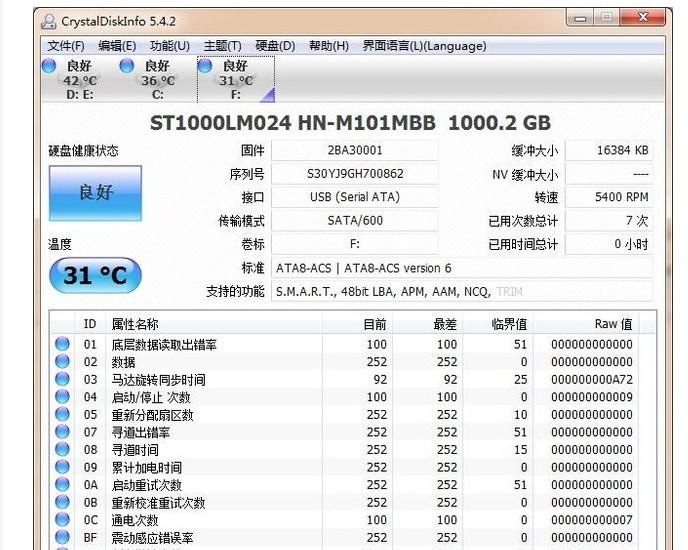Click the NV cache size field showing ----
Screen dimensions: 688x550
click(609, 174)
